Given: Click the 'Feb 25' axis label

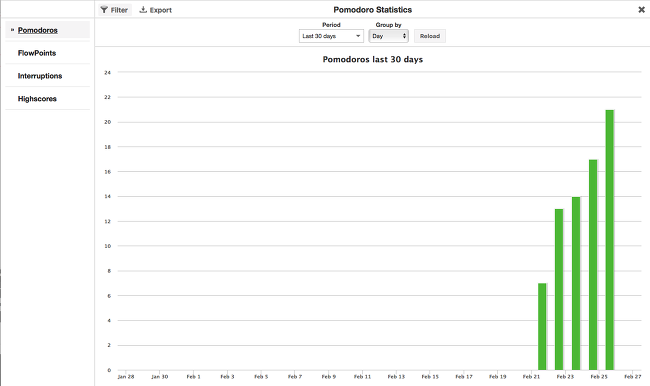Looking at the screenshot, I should click(x=599, y=376).
